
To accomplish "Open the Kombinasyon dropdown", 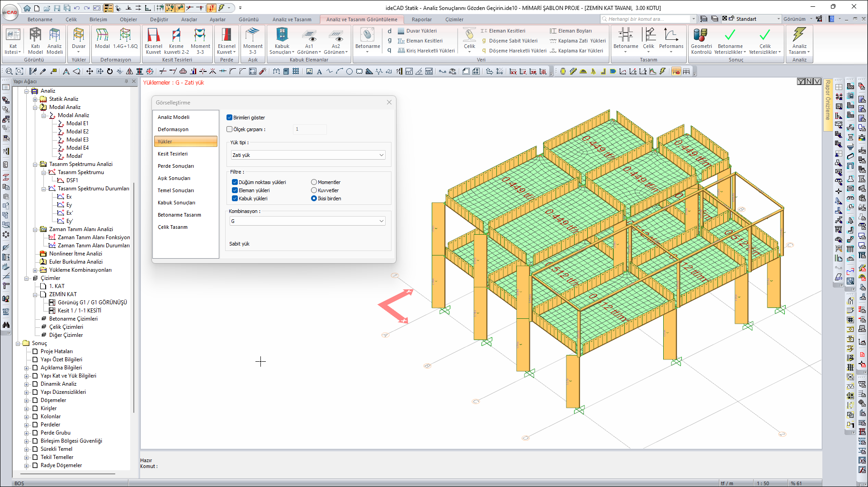I will click(x=307, y=221).
